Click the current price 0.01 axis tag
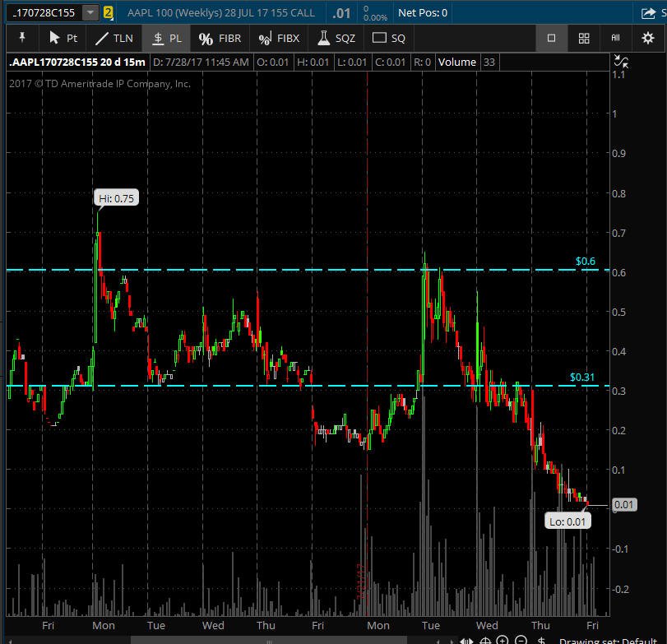The height and width of the screenshot is (644, 667). [x=624, y=504]
